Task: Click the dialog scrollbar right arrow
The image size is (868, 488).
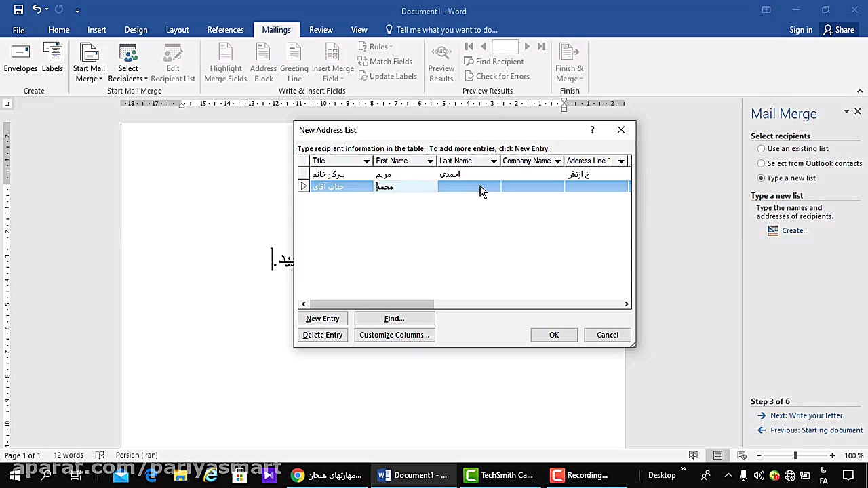Action: coord(627,304)
